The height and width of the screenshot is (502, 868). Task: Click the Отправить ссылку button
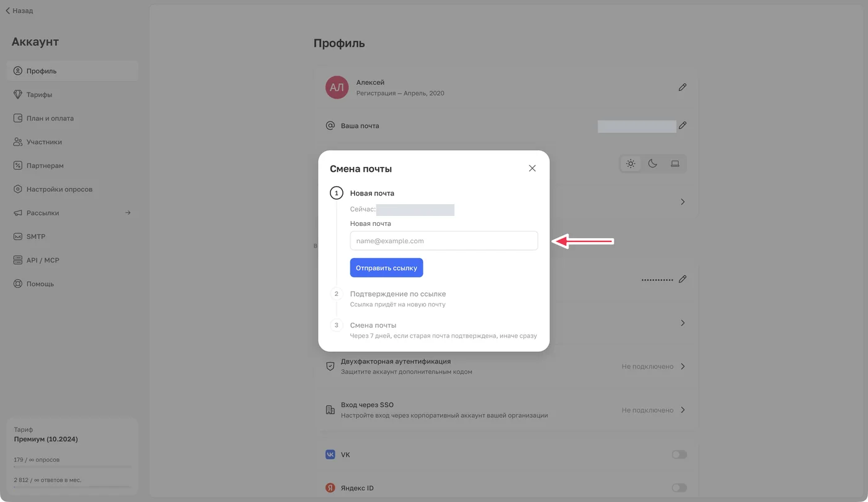pos(386,267)
